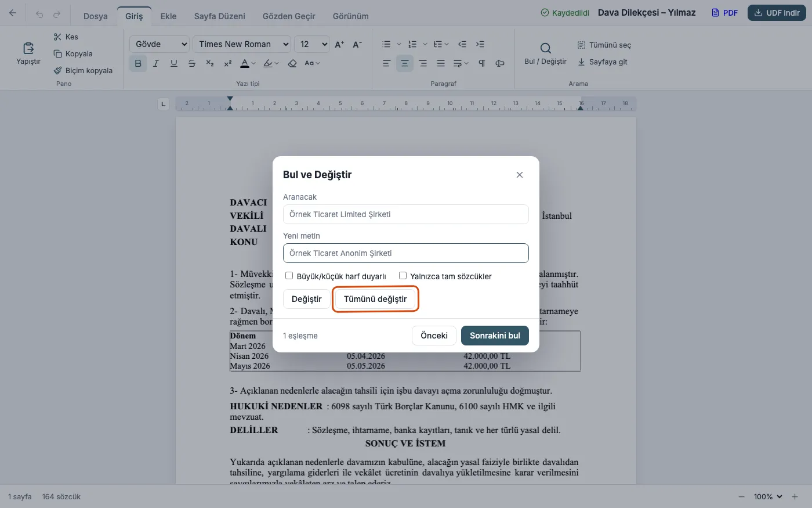
Task: Undo the last action
Action: point(39,15)
